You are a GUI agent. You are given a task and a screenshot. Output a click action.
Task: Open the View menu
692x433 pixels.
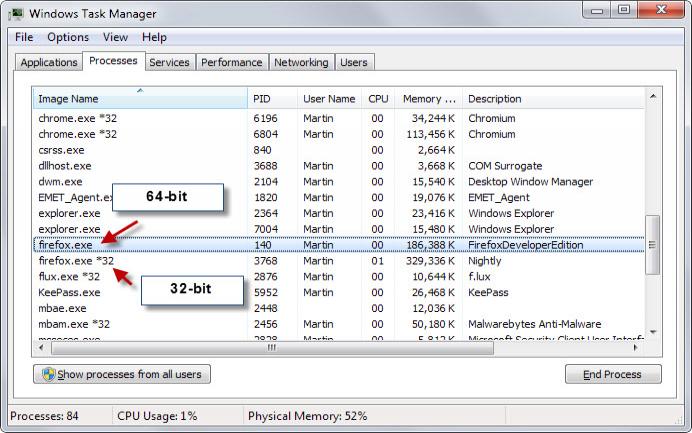click(x=115, y=37)
